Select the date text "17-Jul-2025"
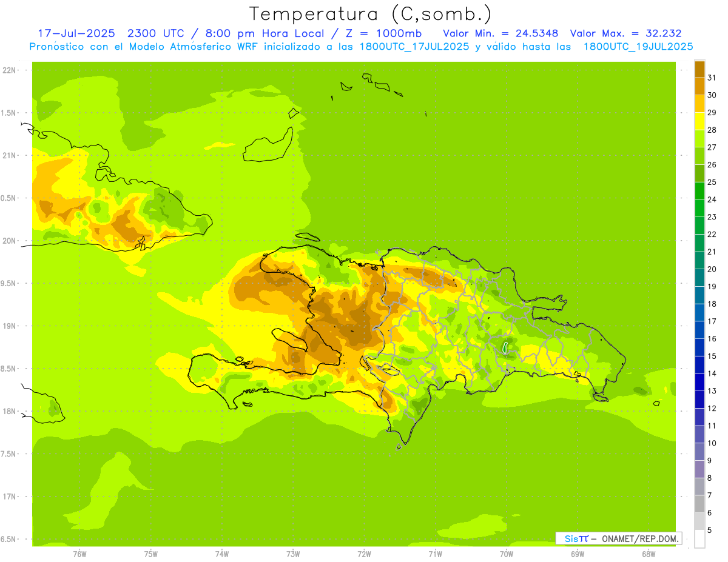 point(76,33)
